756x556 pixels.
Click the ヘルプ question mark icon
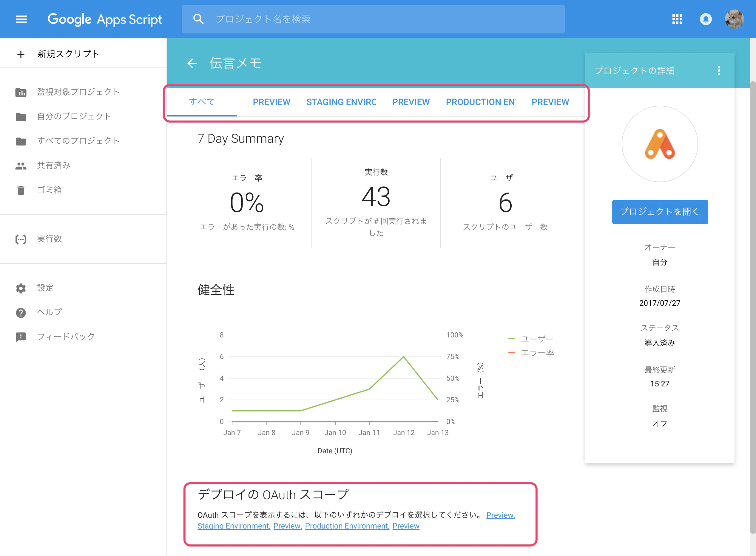(21, 313)
